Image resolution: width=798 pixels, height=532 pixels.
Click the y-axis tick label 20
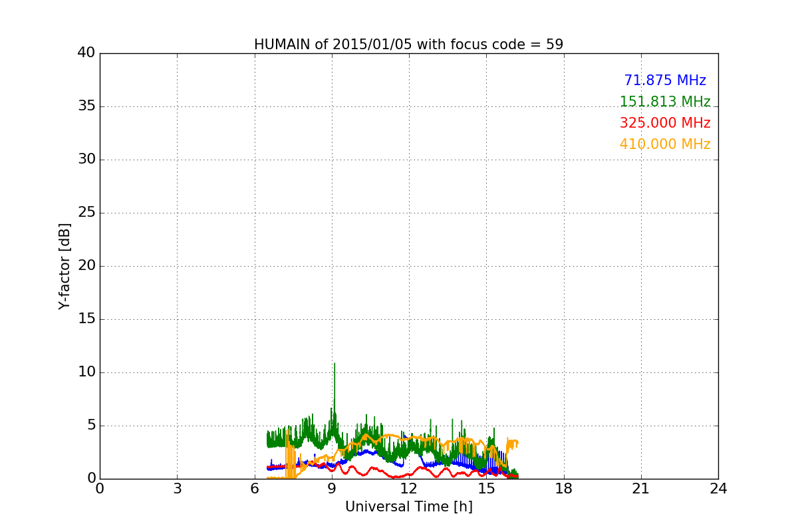[x=86, y=266]
